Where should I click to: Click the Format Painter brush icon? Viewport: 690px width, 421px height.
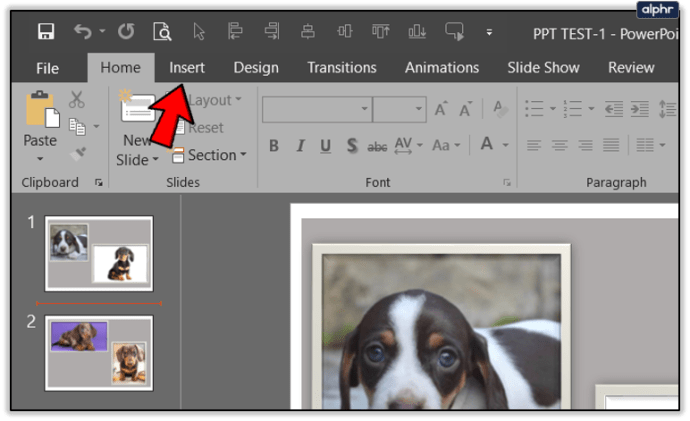pyautogui.click(x=77, y=153)
